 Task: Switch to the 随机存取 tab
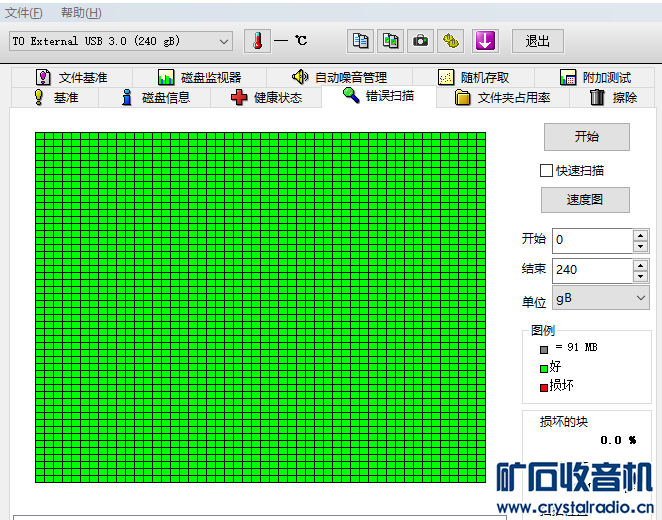[473, 77]
